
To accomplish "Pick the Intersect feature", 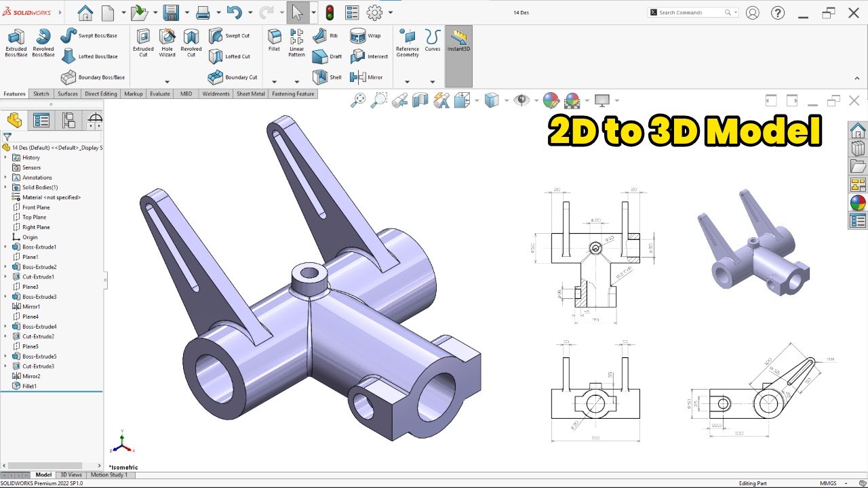I will click(x=370, y=56).
